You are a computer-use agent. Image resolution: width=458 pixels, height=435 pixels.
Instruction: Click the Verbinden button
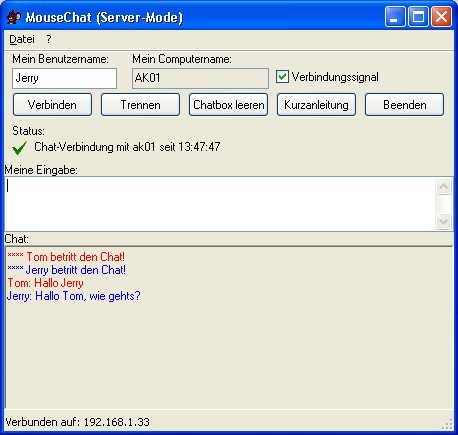(52, 105)
